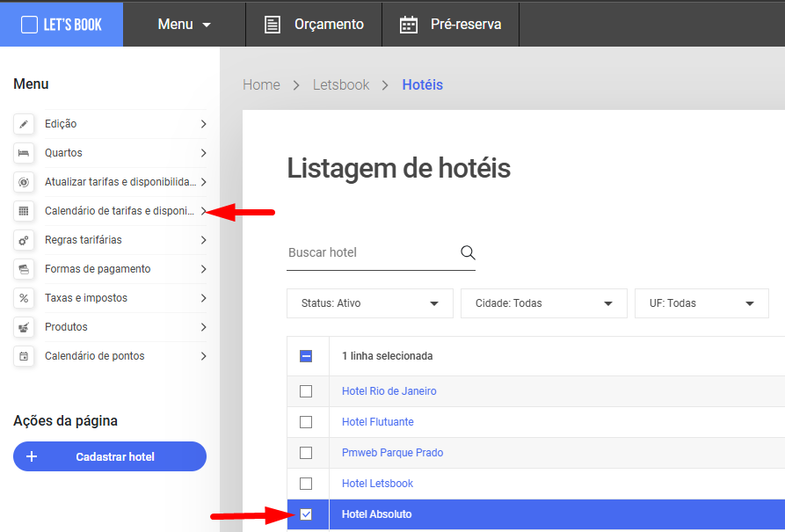Open the Orçamento tab in top bar
The image size is (785, 532).
(314, 24)
